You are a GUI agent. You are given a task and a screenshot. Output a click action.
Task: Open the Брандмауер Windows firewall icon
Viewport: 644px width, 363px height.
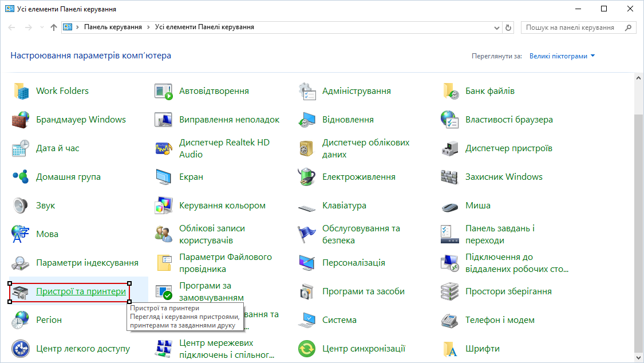tap(21, 120)
